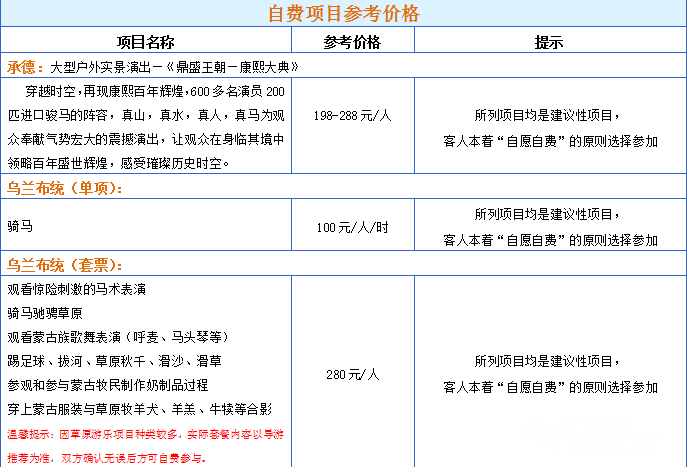The width and height of the screenshot is (687, 467).
Task: Select the 198-288元/人 price cell
Action: (x=352, y=116)
